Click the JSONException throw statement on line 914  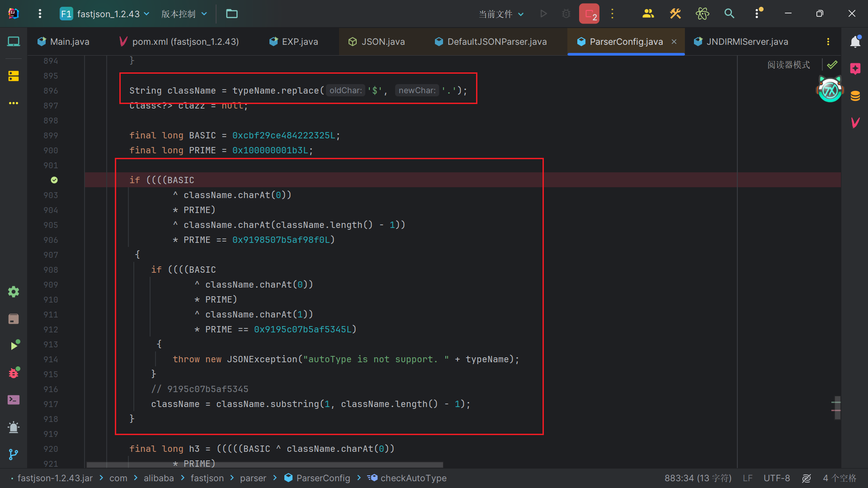(x=346, y=359)
